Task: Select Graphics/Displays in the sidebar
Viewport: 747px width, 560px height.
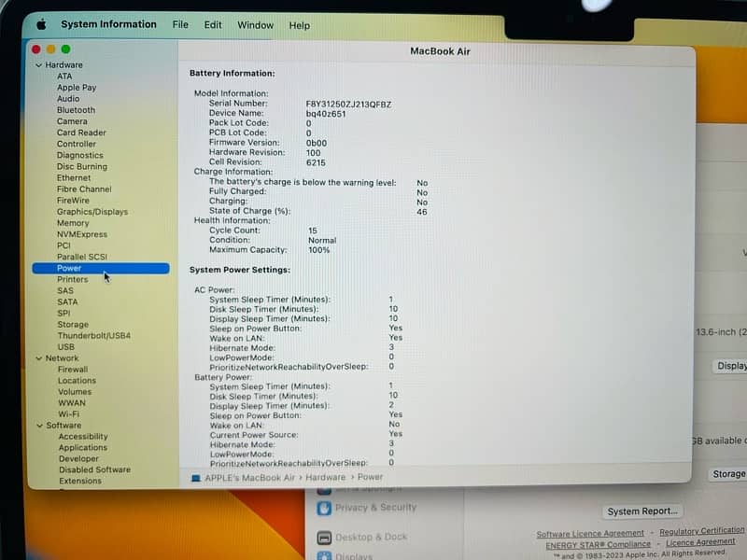Action: coord(92,212)
